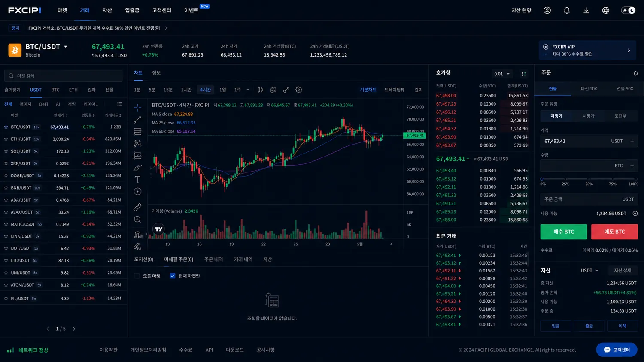Check the '모든 마켓' checkbox
This screenshot has height=362, width=644.
point(137,276)
